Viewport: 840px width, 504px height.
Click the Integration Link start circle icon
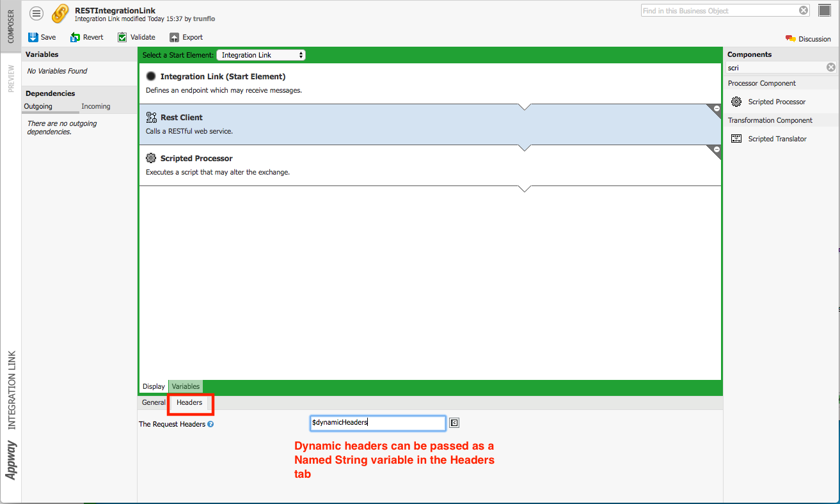point(151,76)
